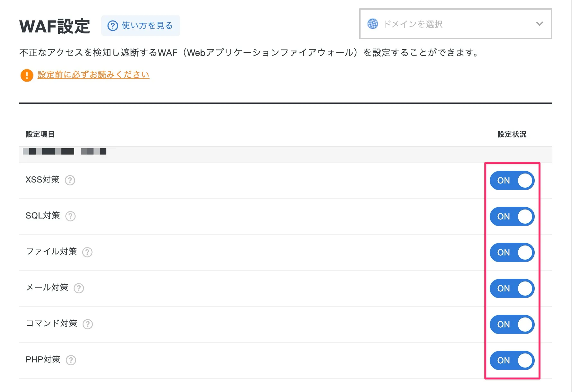Screen dimensions: 572x392
Task: Click the chevron arrow of domain dropdown
Action: [540, 24]
